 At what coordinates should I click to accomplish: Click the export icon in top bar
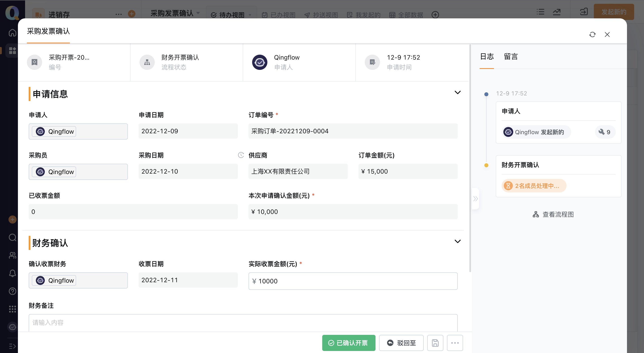pos(584,12)
